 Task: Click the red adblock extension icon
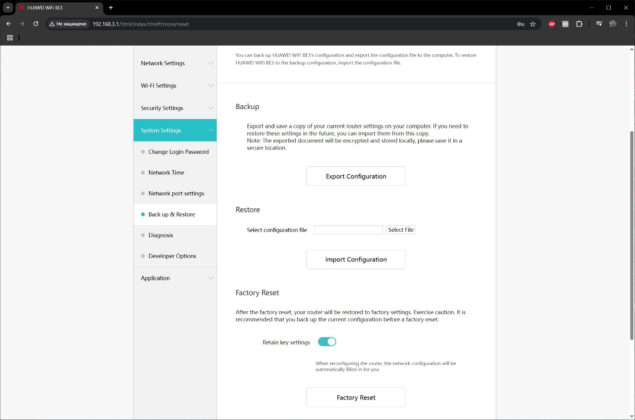point(552,24)
